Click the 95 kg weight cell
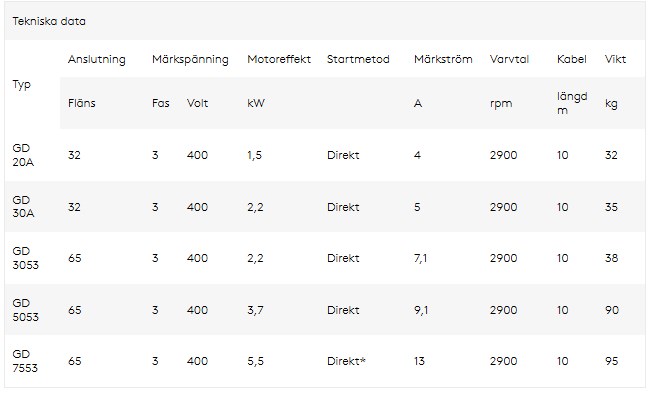The image size is (663, 402). tap(612, 361)
